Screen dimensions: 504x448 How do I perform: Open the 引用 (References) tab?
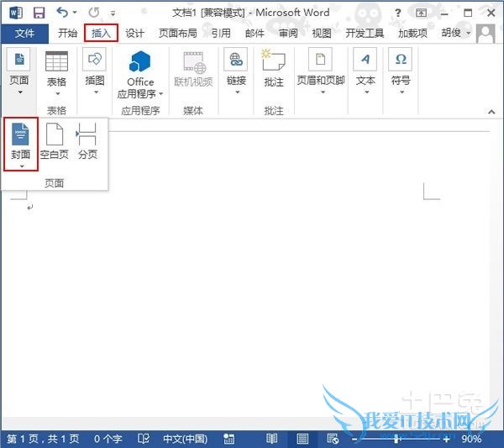pyautogui.click(x=221, y=33)
